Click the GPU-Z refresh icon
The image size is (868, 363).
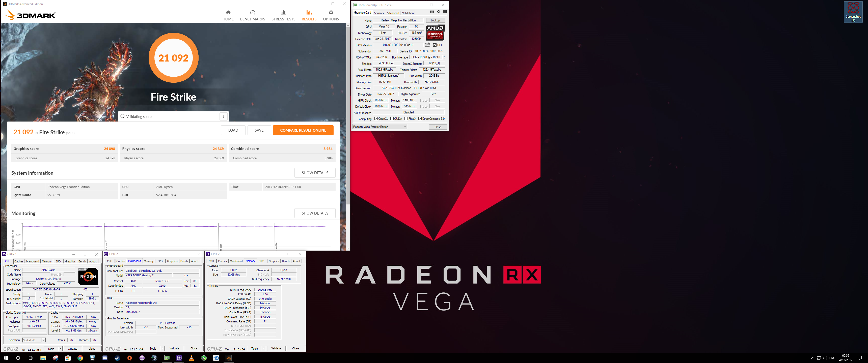(438, 12)
